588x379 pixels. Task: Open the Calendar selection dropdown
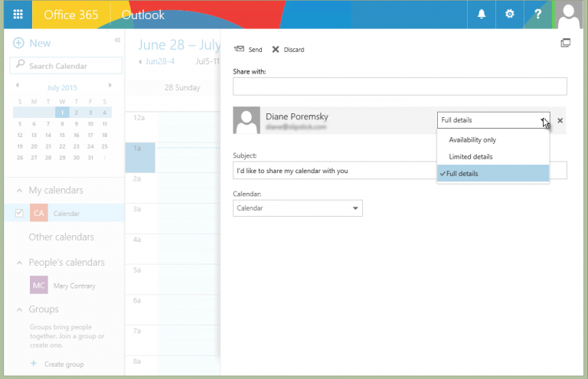(298, 208)
